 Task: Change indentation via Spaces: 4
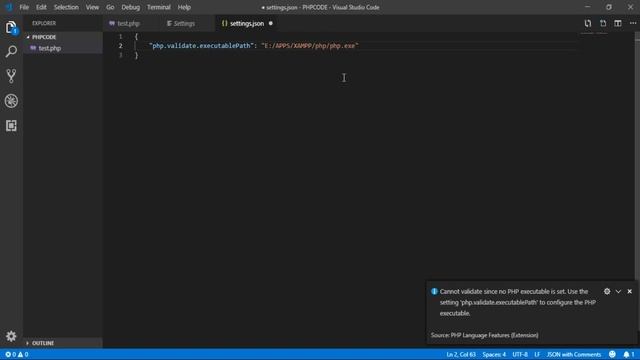[x=494, y=354]
